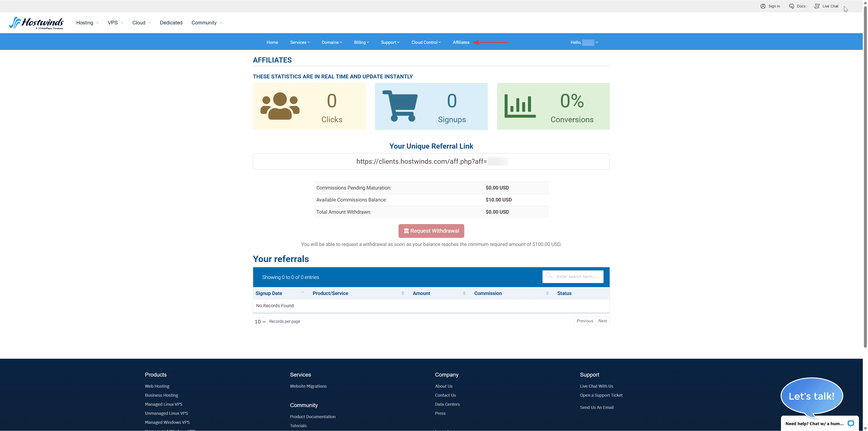The width and height of the screenshot is (868, 431).
Task: Expand the Hosting menu
Action: coord(87,23)
